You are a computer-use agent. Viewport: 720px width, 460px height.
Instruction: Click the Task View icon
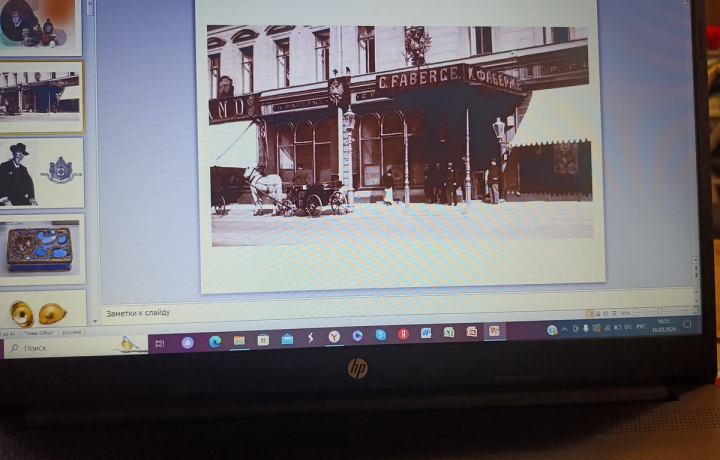tap(160, 343)
